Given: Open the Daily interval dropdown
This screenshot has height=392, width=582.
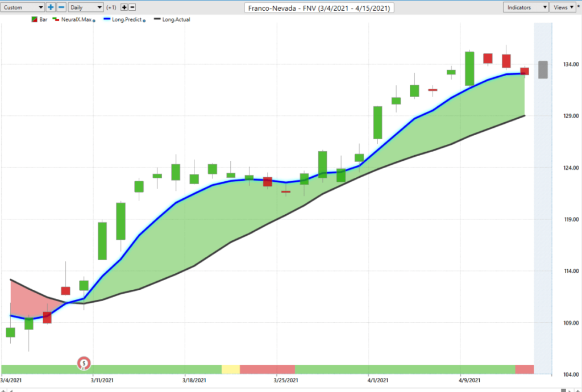Looking at the screenshot, I should [x=86, y=7].
